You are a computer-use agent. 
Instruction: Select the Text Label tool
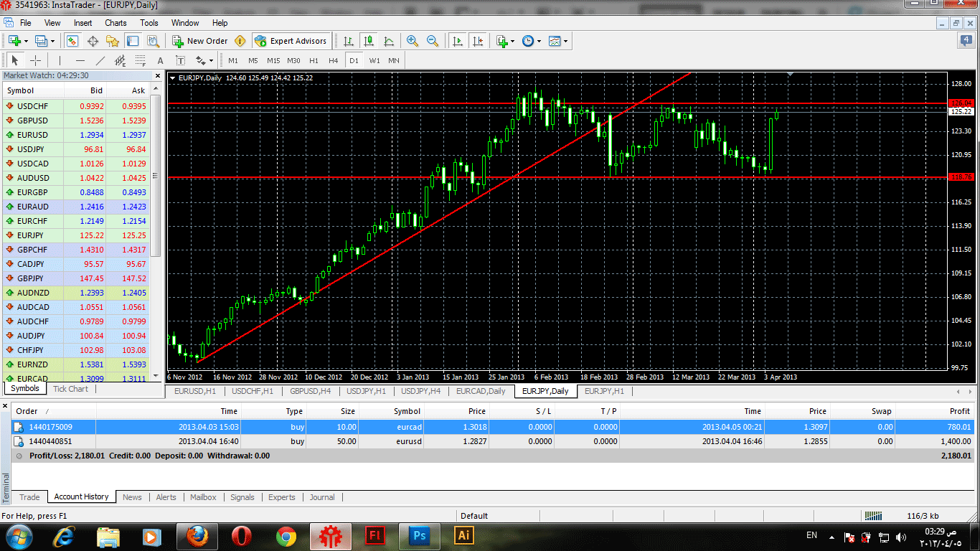pyautogui.click(x=180, y=60)
